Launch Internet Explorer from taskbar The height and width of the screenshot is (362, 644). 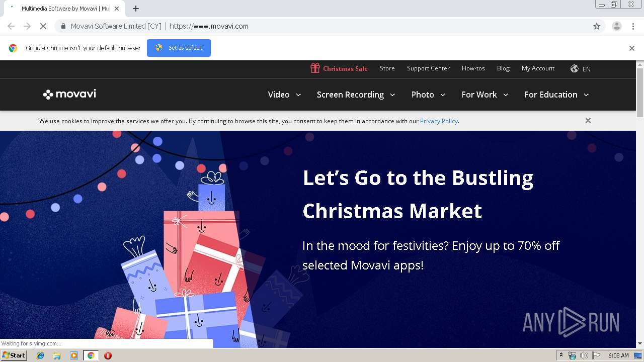[x=40, y=355]
